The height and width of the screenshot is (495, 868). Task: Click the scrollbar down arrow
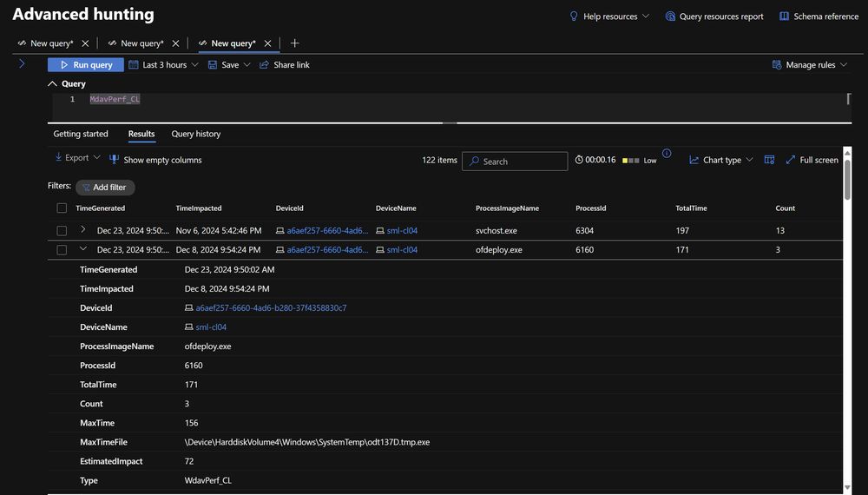[x=847, y=488]
